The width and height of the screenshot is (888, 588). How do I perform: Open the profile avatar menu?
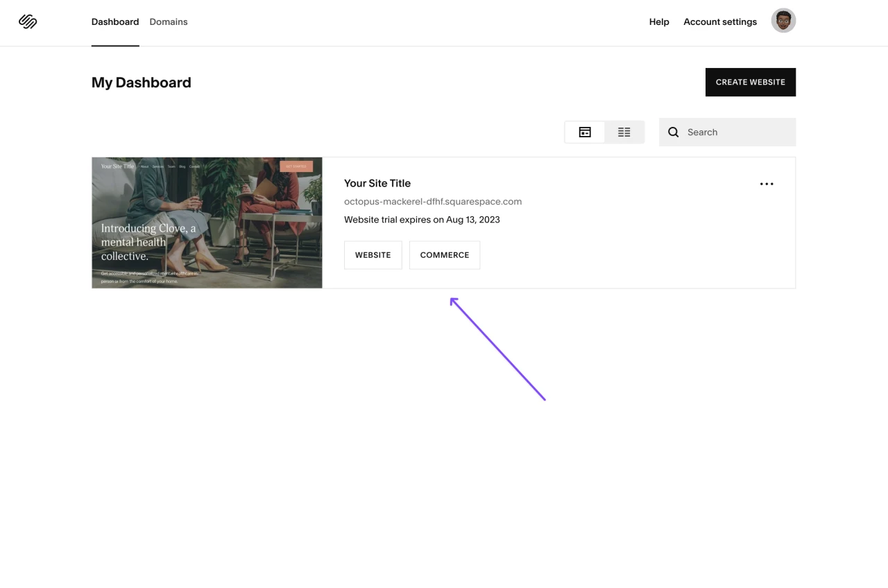(783, 21)
